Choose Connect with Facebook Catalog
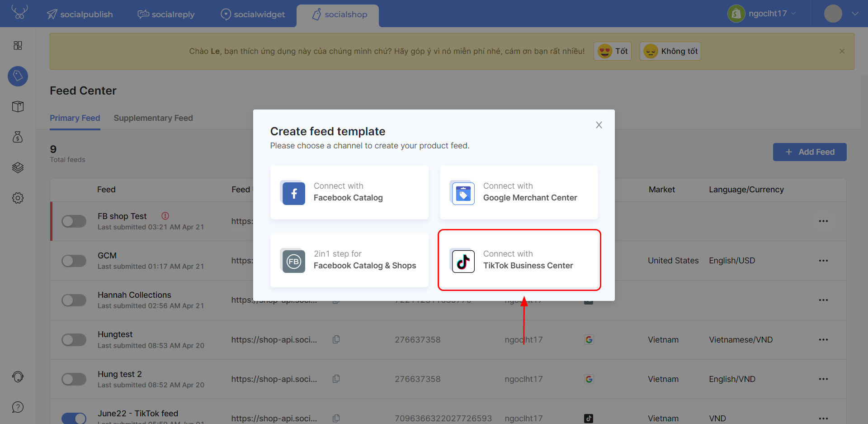The width and height of the screenshot is (868, 424). point(349,192)
